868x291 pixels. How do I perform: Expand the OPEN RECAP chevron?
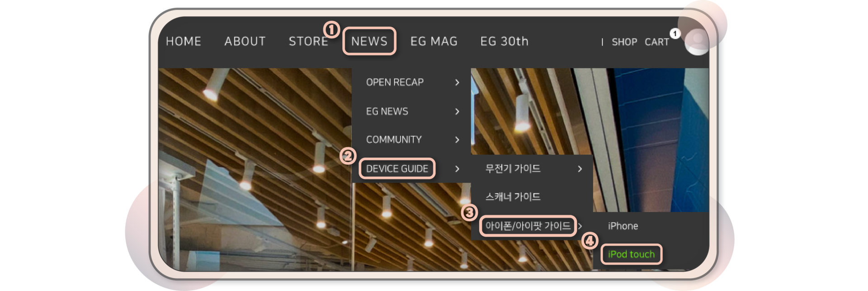pos(457,82)
